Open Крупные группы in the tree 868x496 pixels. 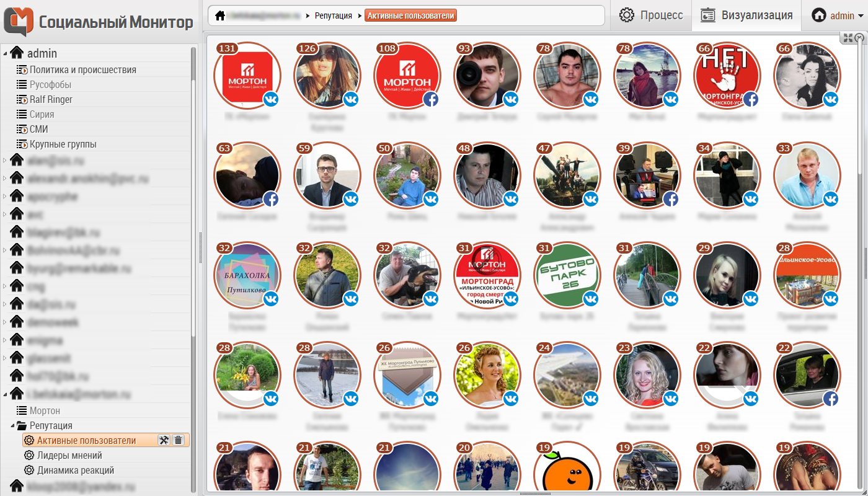coord(63,144)
